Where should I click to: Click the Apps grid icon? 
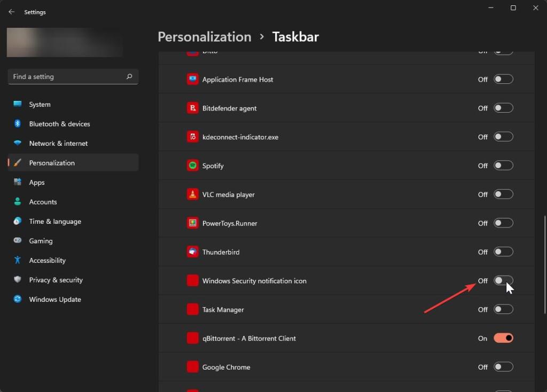click(x=18, y=182)
